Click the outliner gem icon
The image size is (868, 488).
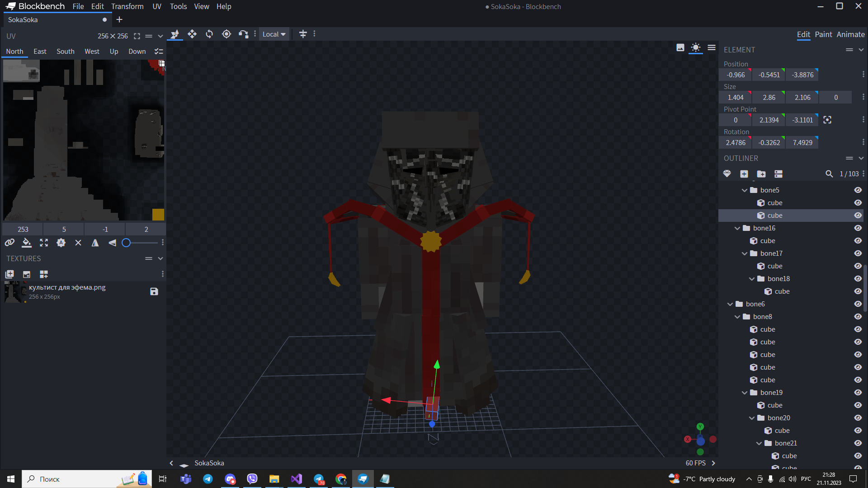tap(727, 174)
